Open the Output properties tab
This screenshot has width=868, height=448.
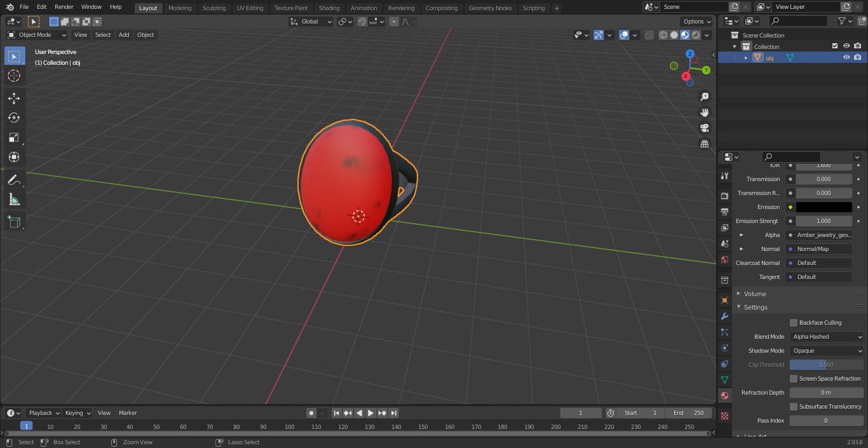coord(724,212)
